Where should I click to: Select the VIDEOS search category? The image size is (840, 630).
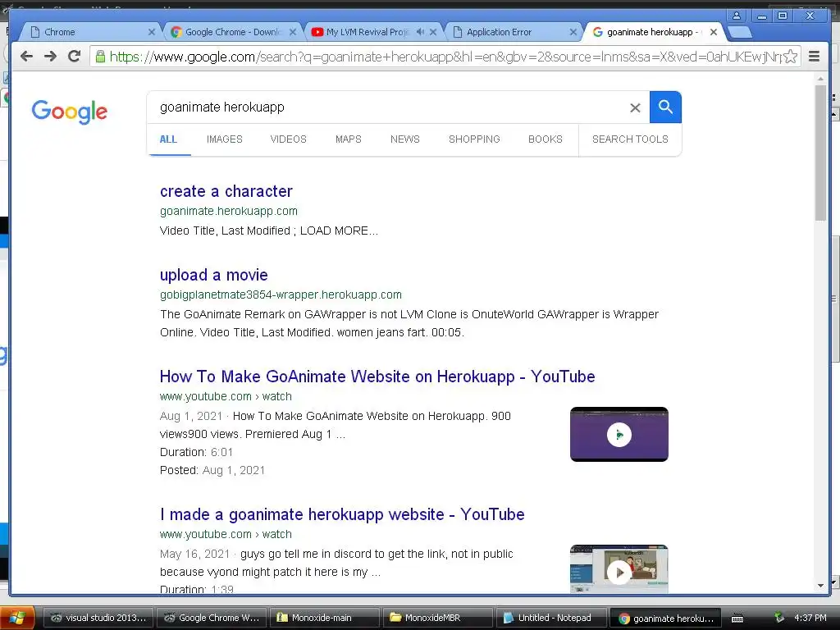coord(288,139)
